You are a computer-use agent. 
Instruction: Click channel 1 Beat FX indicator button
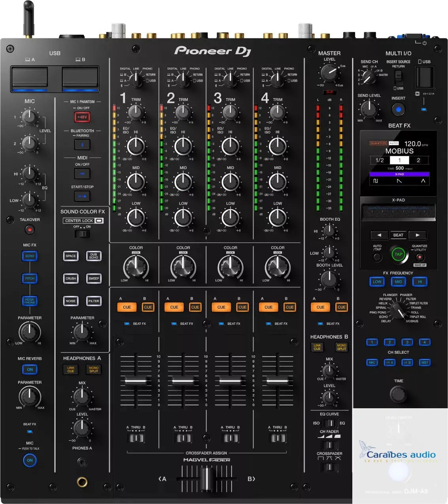point(127,324)
